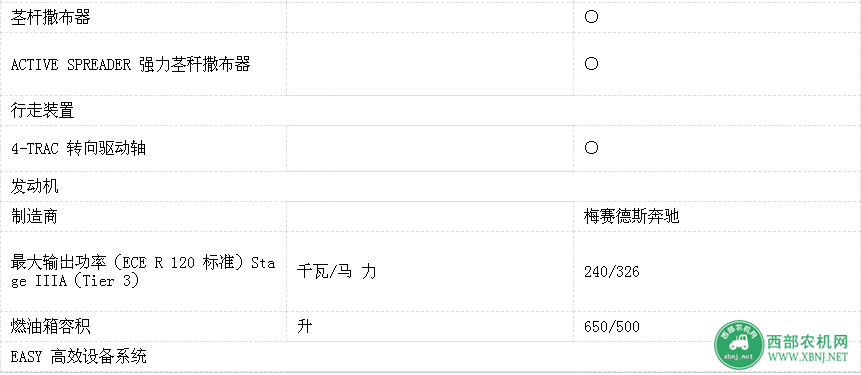Click the 最大输出功率 ECE R 120 label
Viewport: 861px width, 375px height.
pyautogui.click(x=143, y=271)
